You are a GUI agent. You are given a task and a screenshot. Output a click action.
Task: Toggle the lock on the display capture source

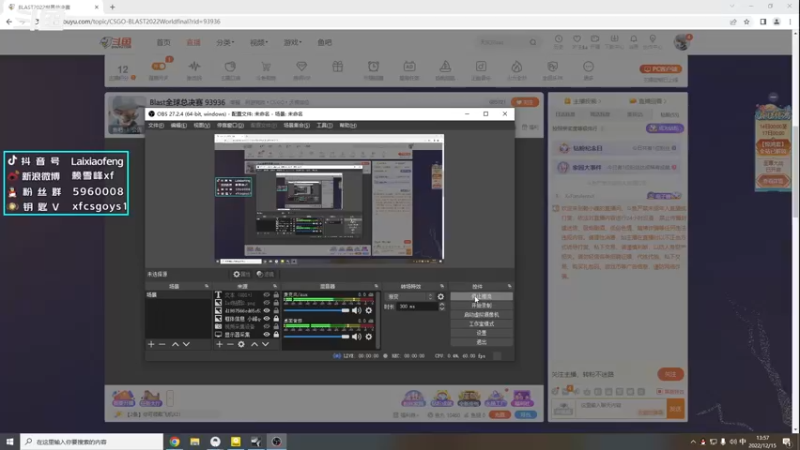pyautogui.click(x=276, y=335)
